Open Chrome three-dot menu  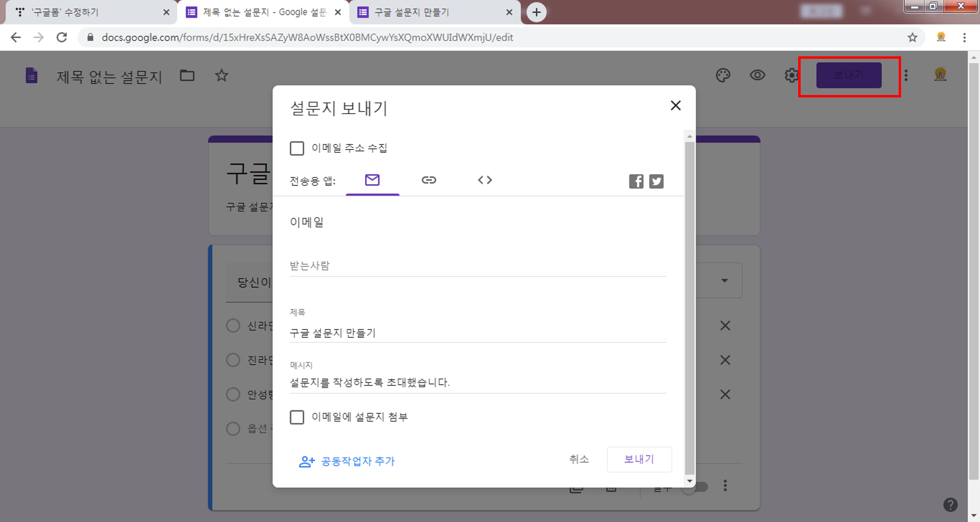(x=964, y=37)
